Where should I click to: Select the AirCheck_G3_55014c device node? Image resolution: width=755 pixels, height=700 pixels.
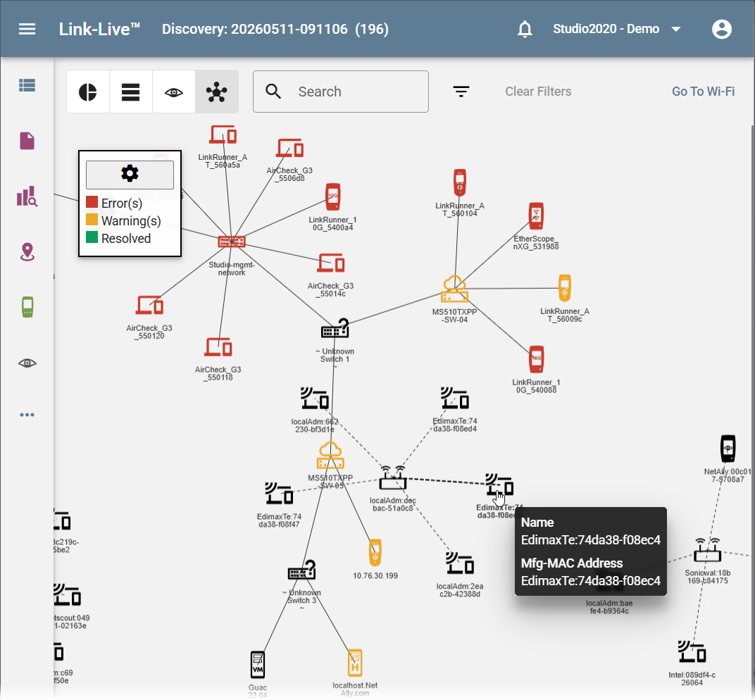point(331,263)
